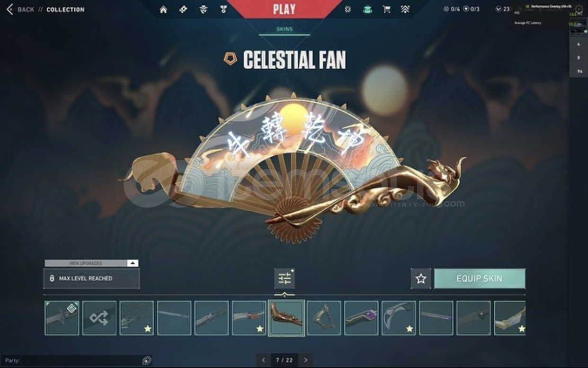The height and width of the screenshot is (368, 588).
Task: Open variant filter sliders icon
Action: pos(285,278)
